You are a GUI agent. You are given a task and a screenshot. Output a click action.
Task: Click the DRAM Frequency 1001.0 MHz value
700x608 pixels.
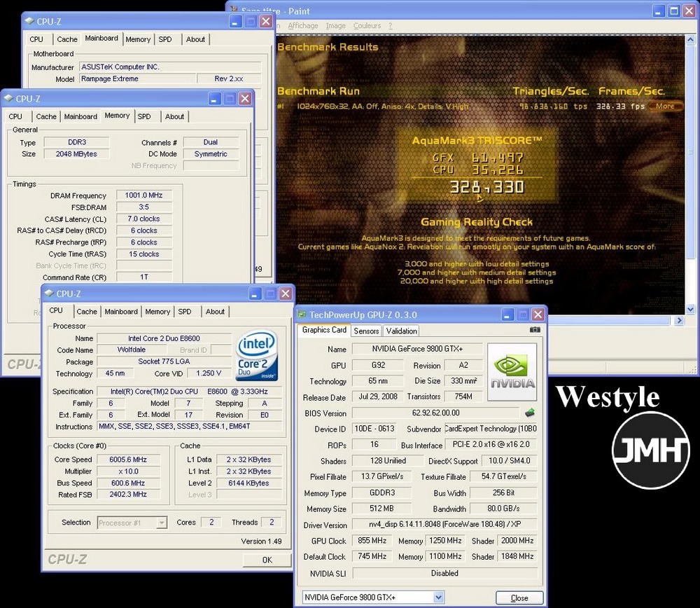pyautogui.click(x=143, y=195)
